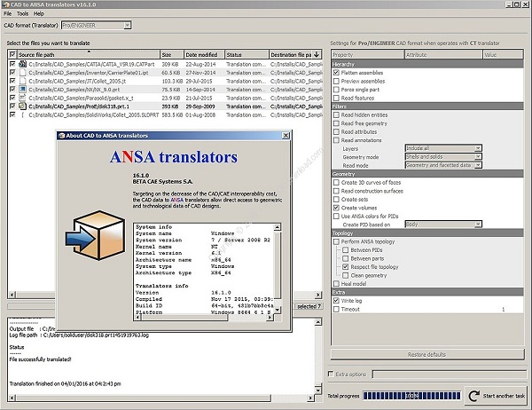Click the CATIA_V5R19.CATPart file icon
This screenshot has width=532, height=410.
[x=23, y=65]
